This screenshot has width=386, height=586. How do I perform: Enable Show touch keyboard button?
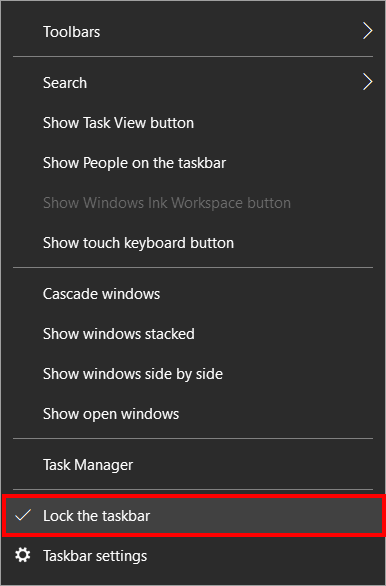(x=138, y=243)
